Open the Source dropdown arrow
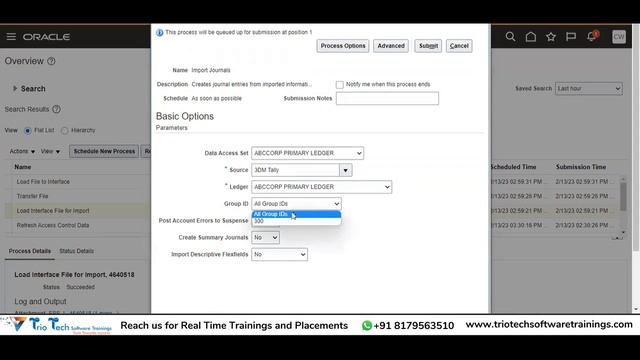Screen dimensions: 640x360 [345, 170]
